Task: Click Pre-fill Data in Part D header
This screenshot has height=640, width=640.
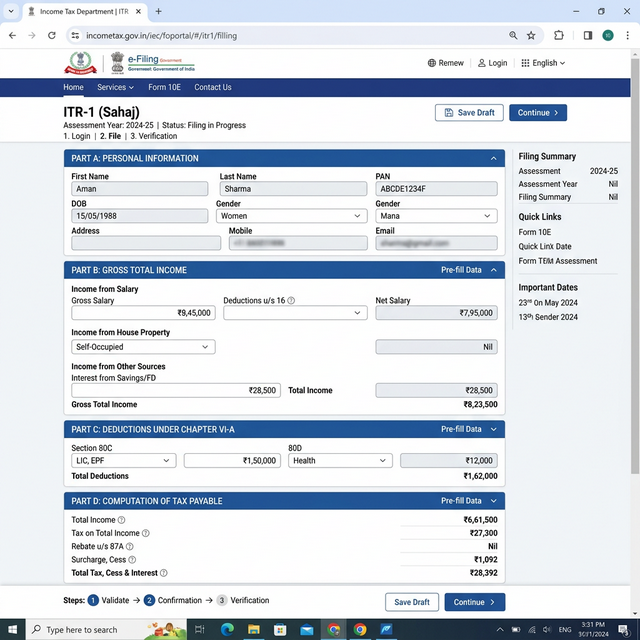Action: click(x=461, y=500)
